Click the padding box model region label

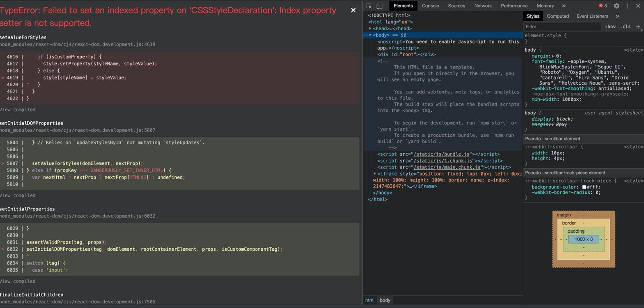coord(576,231)
